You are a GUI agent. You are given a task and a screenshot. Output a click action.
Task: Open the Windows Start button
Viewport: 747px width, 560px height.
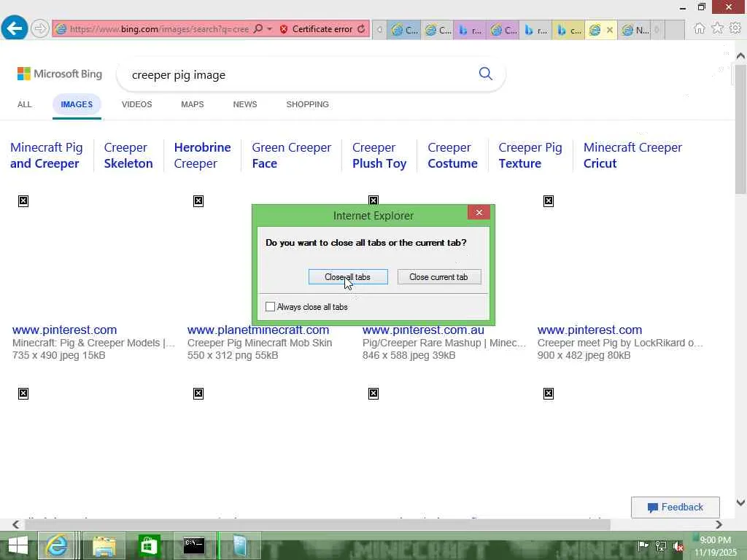(x=18, y=545)
